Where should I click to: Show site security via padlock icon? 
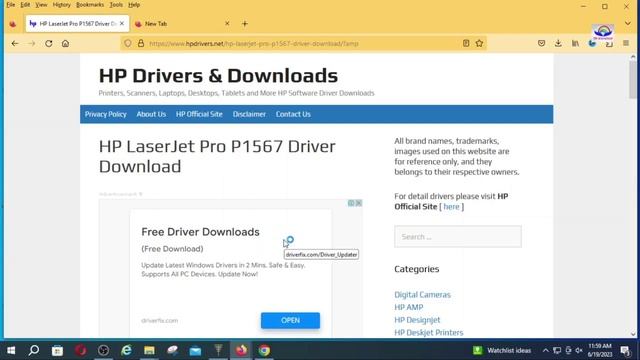(141, 43)
